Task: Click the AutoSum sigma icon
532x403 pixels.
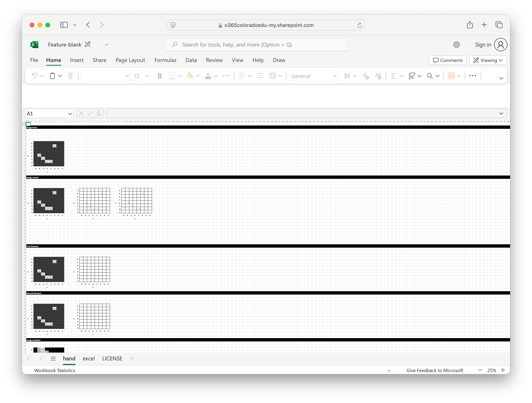Action: [x=394, y=76]
